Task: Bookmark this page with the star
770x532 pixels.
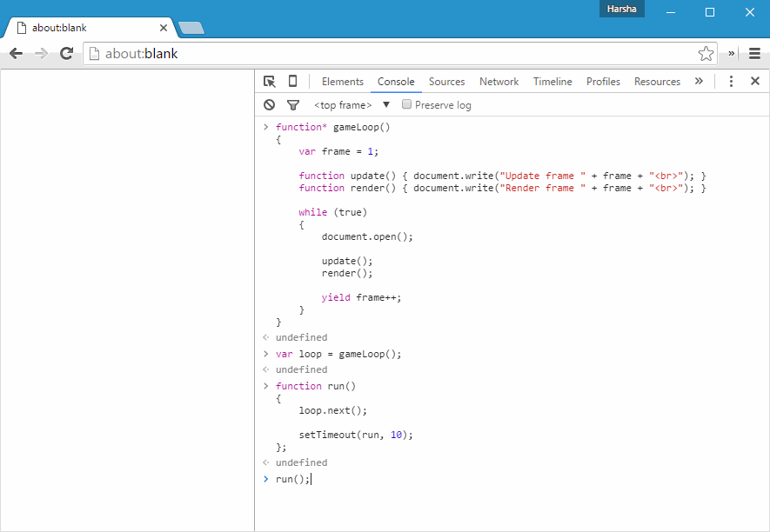Action: click(x=706, y=54)
